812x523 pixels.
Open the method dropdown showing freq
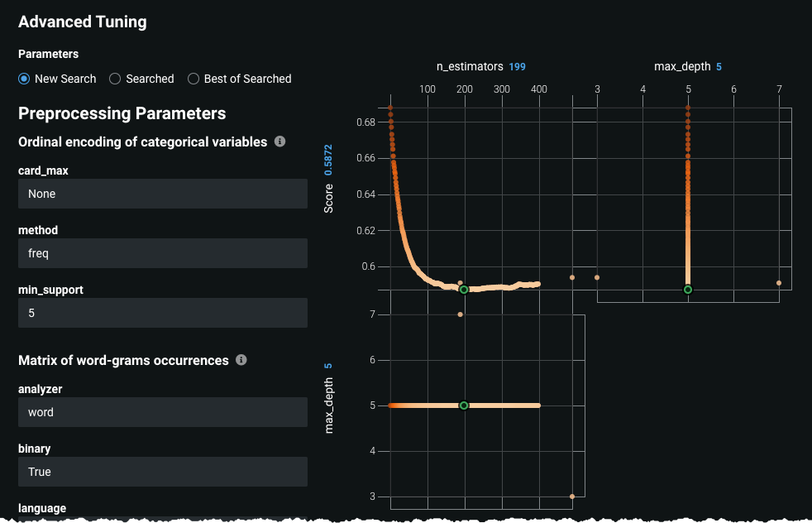pyautogui.click(x=162, y=253)
